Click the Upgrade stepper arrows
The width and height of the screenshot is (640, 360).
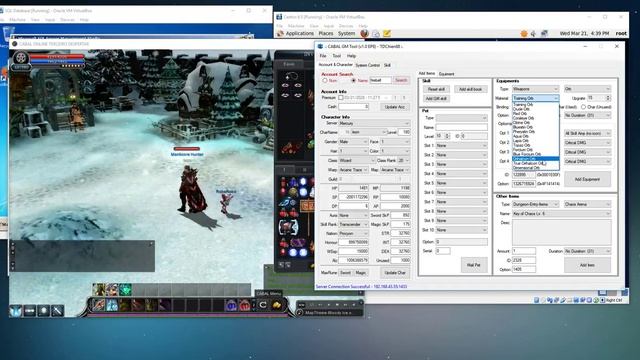[608, 98]
